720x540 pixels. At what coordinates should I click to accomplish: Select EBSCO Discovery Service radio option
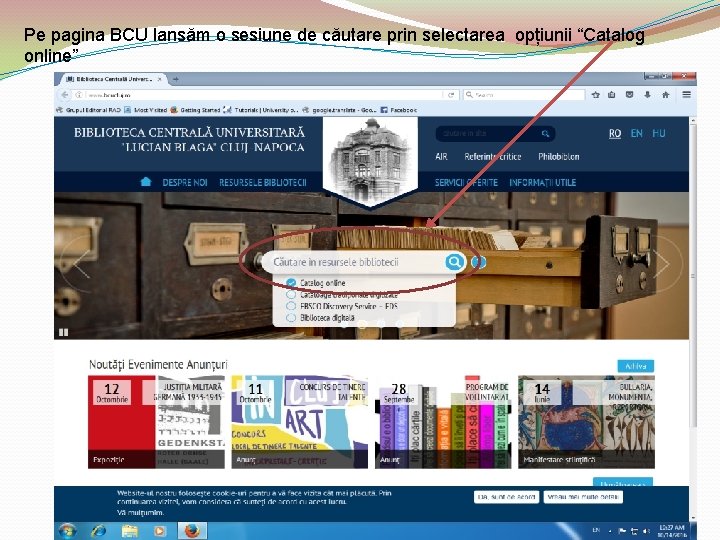pyautogui.click(x=291, y=306)
